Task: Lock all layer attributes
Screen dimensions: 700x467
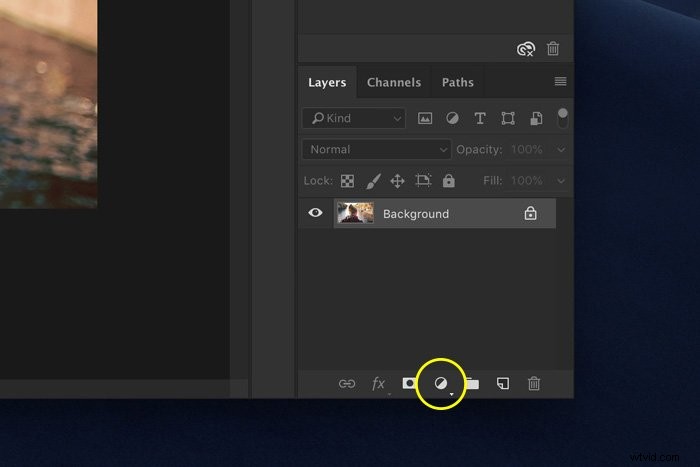Action: coord(449,180)
